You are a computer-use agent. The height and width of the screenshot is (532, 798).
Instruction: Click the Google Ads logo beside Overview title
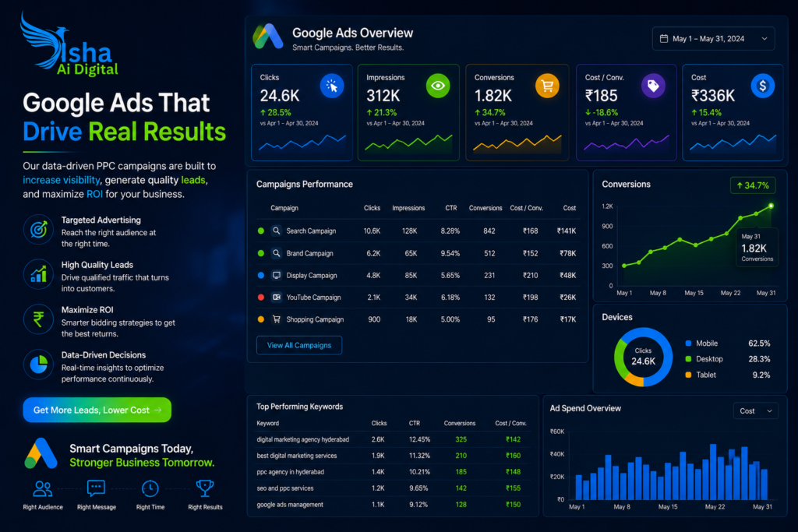[x=268, y=36]
